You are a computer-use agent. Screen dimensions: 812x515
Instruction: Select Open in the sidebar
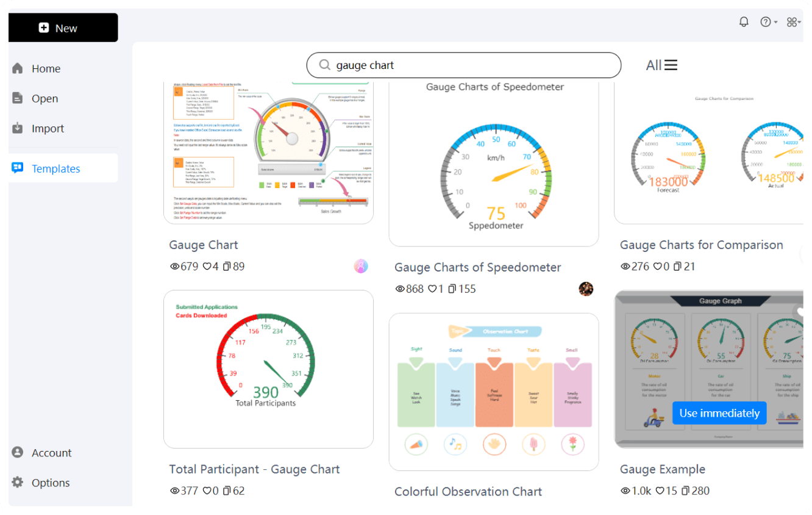click(x=45, y=99)
